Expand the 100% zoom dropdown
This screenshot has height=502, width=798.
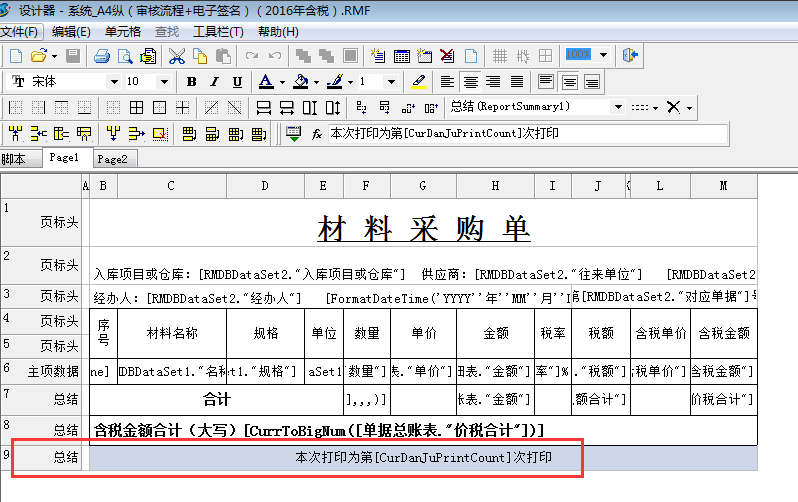point(601,56)
